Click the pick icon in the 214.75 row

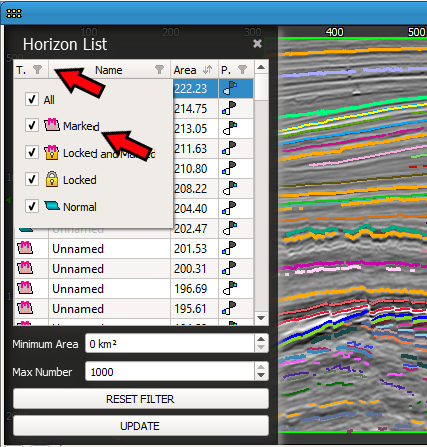[x=229, y=109]
